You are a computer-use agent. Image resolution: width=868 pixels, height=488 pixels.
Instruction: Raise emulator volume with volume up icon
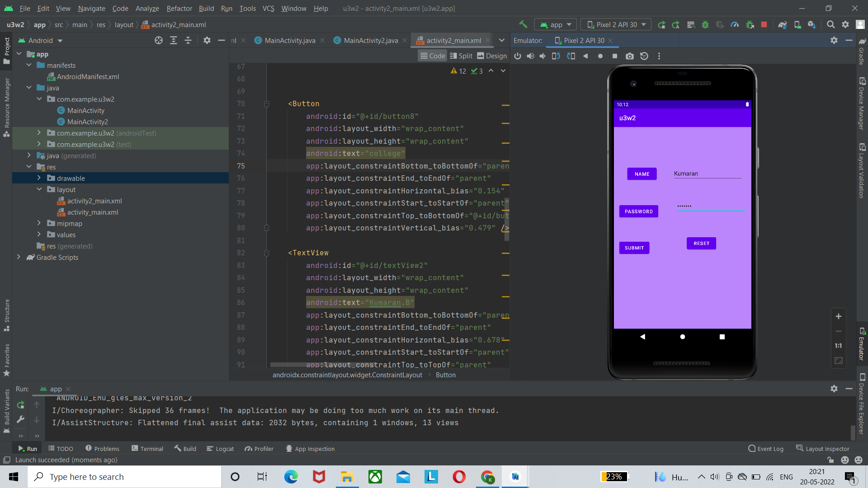530,56
